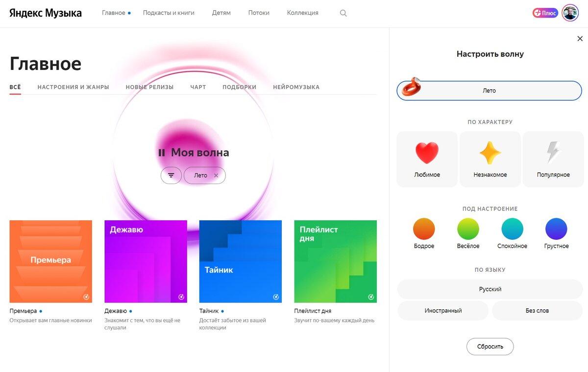Choose the green Весёлое mood
The image size is (588, 372).
click(x=468, y=229)
